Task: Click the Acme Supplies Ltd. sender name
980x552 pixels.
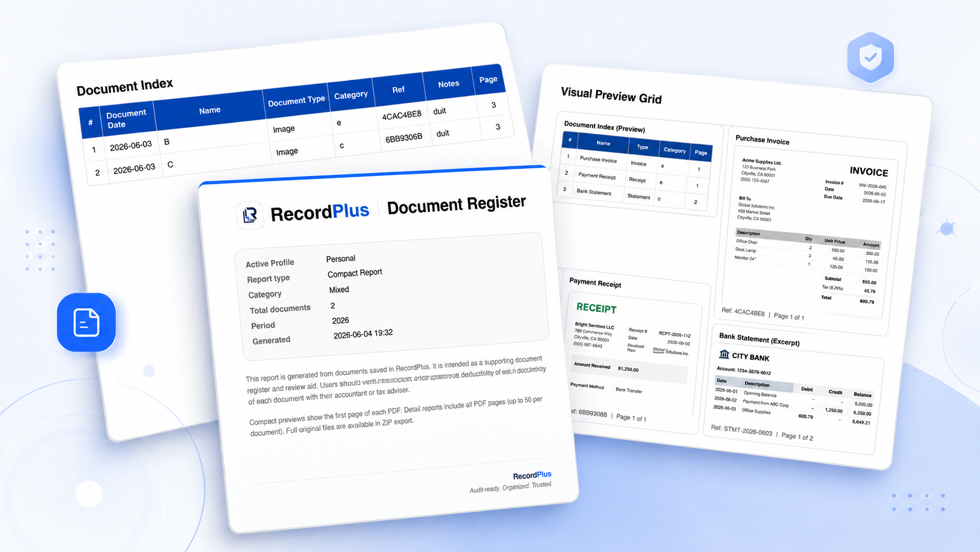Action: click(x=761, y=162)
